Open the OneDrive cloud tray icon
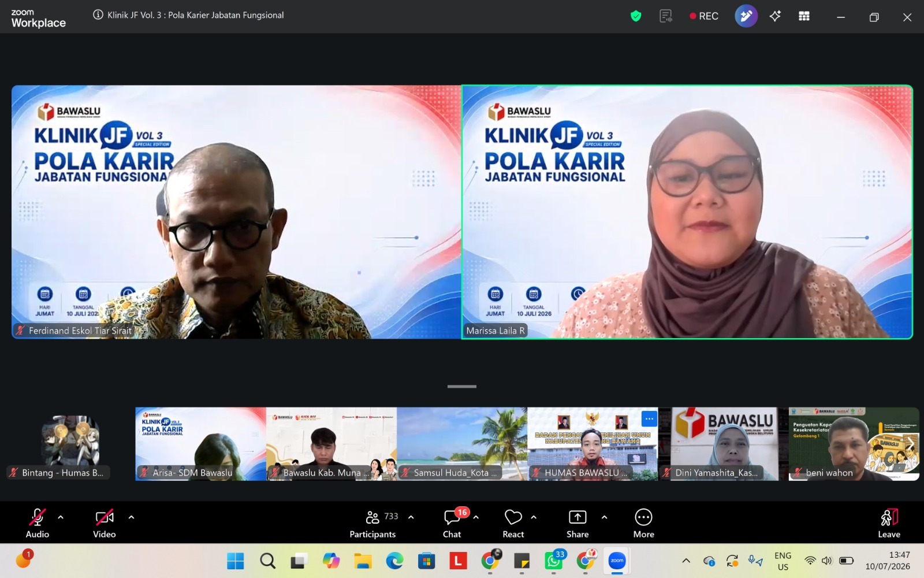Viewport: 924px width, 578px height. [x=709, y=561]
